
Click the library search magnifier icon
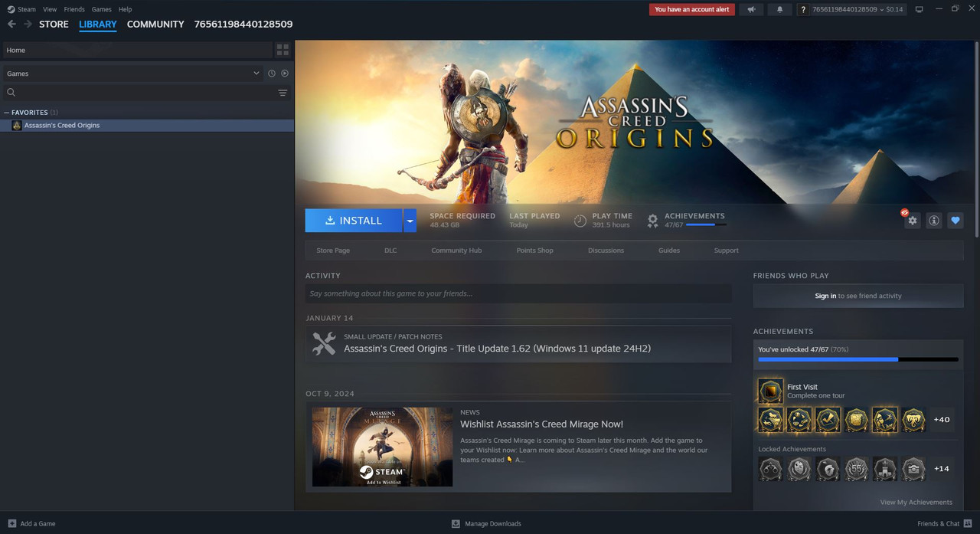tap(11, 93)
